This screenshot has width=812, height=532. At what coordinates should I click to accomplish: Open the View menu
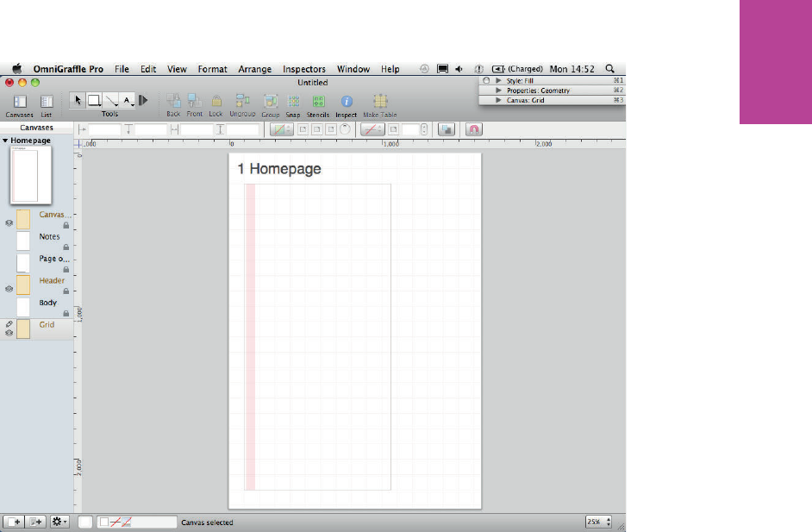point(177,69)
